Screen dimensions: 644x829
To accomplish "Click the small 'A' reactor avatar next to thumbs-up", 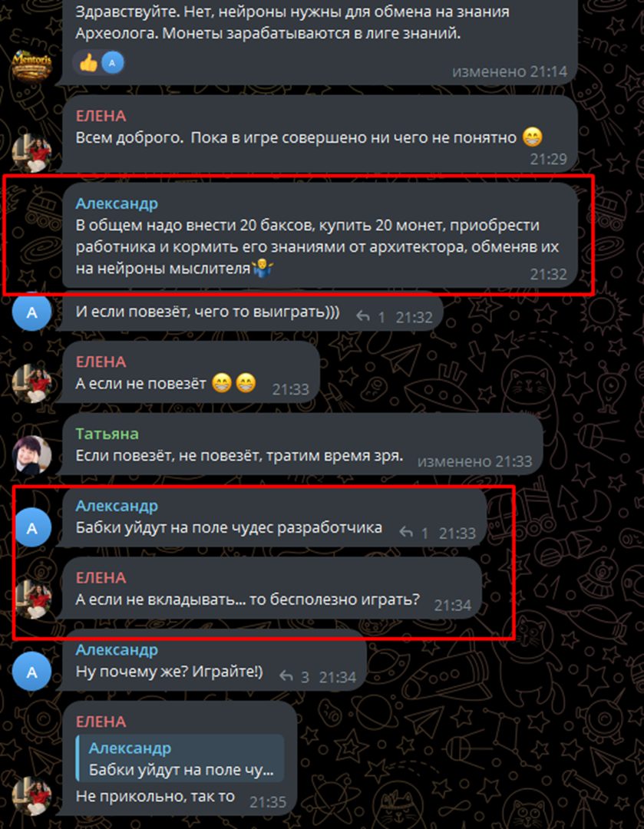I will point(112,63).
